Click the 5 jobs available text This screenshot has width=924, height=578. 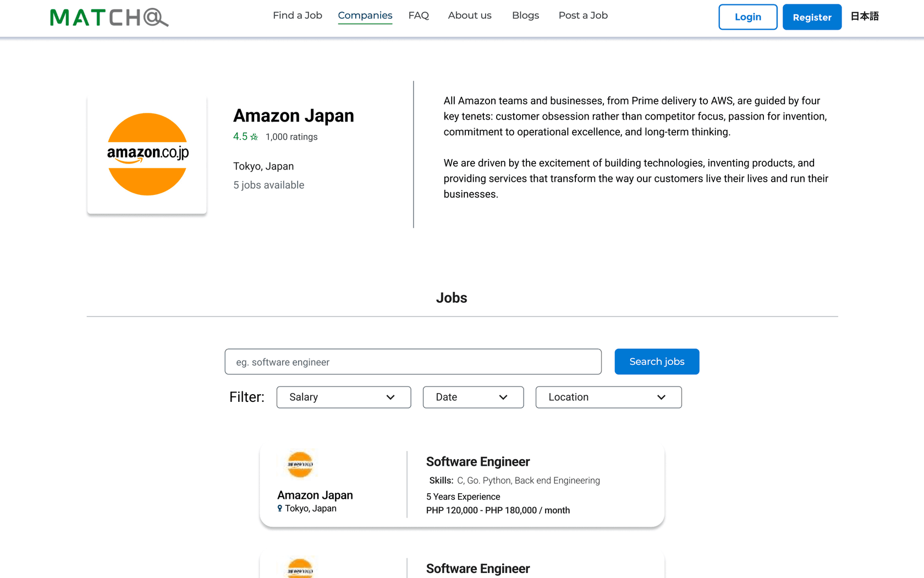268,186
